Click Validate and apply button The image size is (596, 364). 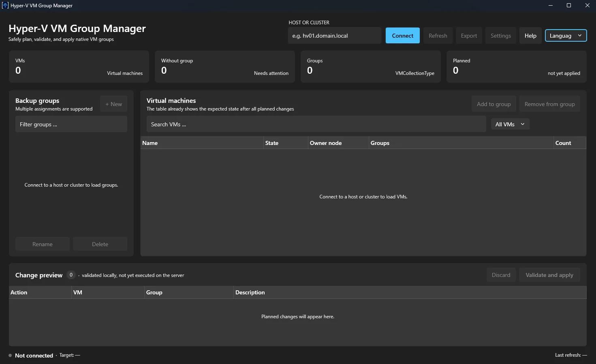pos(549,275)
